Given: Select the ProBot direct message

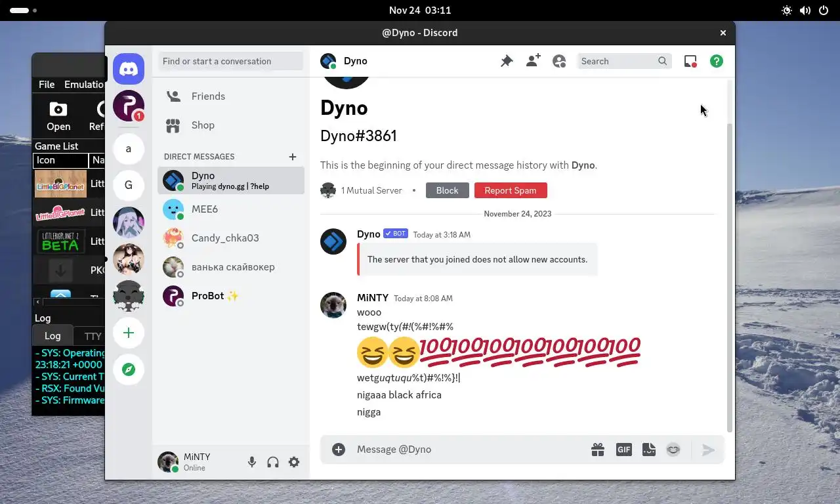Looking at the screenshot, I should 231,296.
